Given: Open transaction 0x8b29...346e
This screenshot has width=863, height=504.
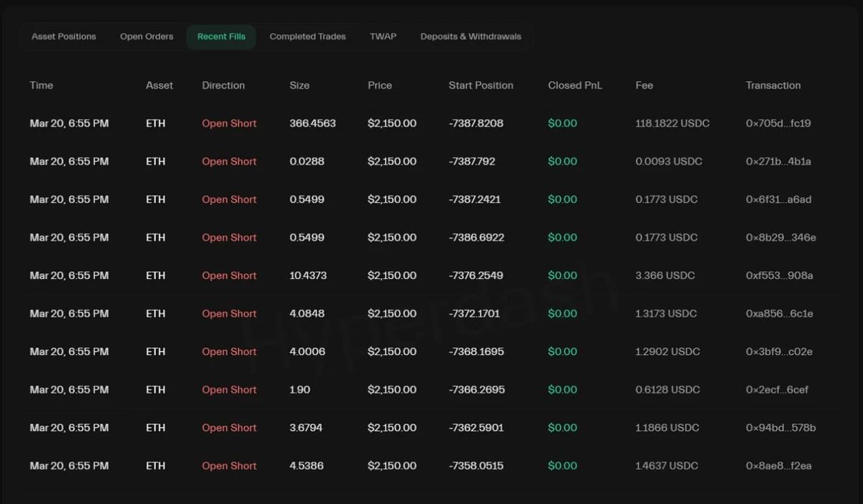Looking at the screenshot, I should pyautogui.click(x=780, y=238).
